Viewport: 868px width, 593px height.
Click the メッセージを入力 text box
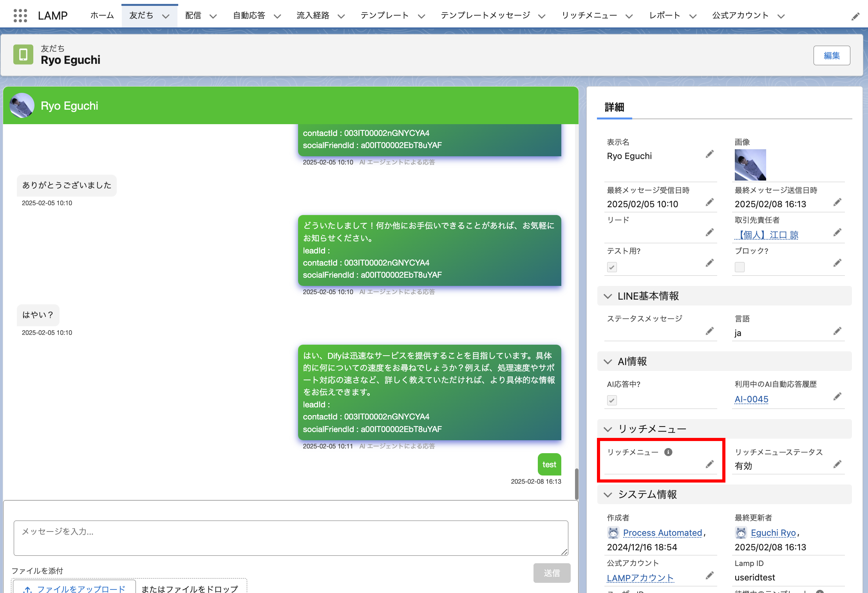coord(291,538)
